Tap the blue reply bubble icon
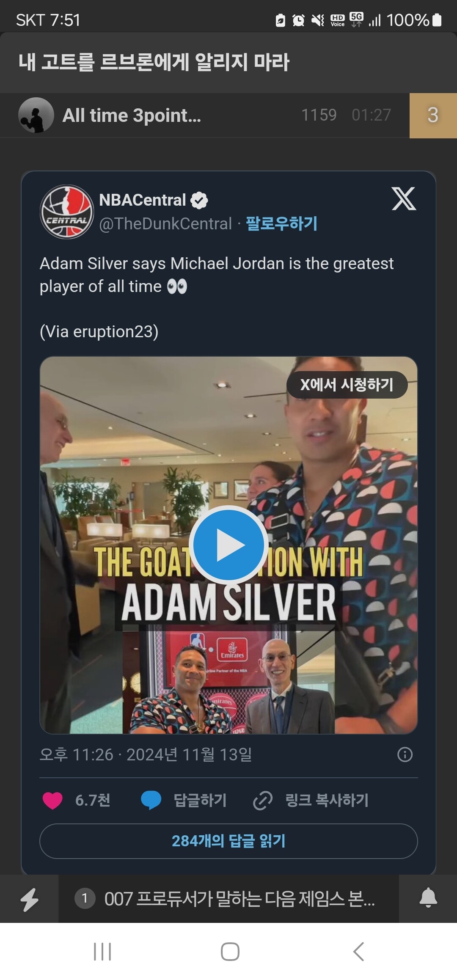Viewport: 457px width, 980px height. click(x=151, y=800)
